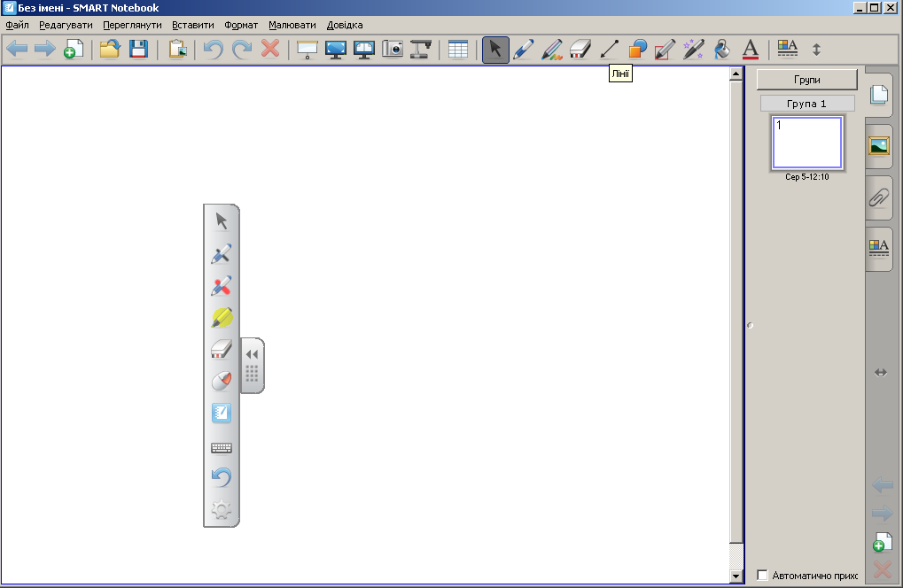This screenshot has width=903, height=588.
Task: Select the Creative Pen tool
Action: coord(552,50)
